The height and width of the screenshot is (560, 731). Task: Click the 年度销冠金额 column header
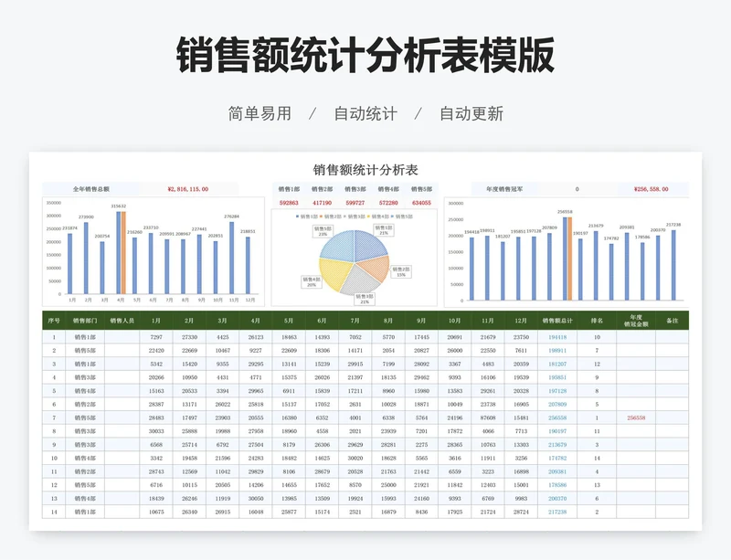pos(636,321)
